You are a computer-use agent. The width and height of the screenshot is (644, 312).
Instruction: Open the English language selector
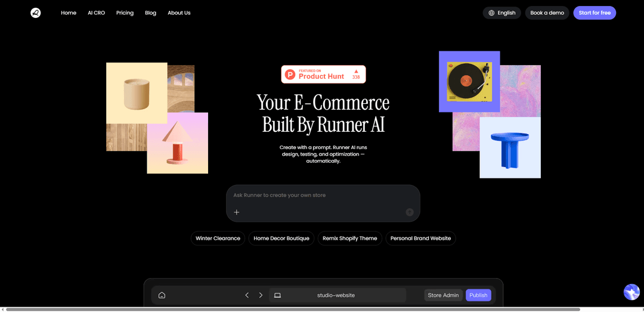coord(501,13)
